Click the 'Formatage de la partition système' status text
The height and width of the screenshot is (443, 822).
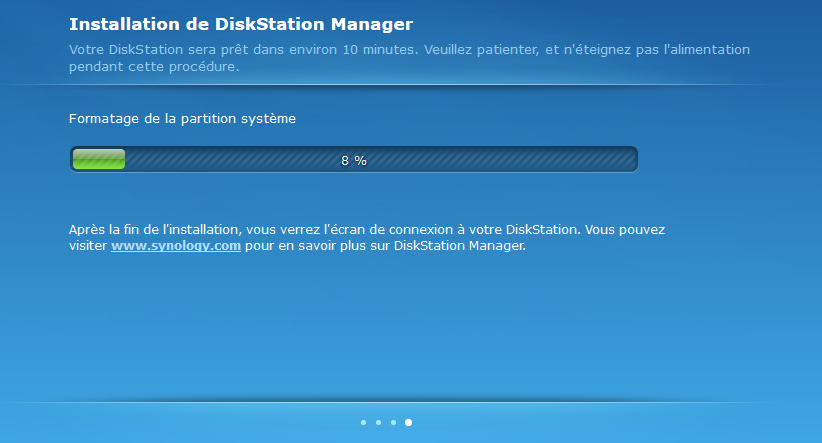click(x=182, y=118)
